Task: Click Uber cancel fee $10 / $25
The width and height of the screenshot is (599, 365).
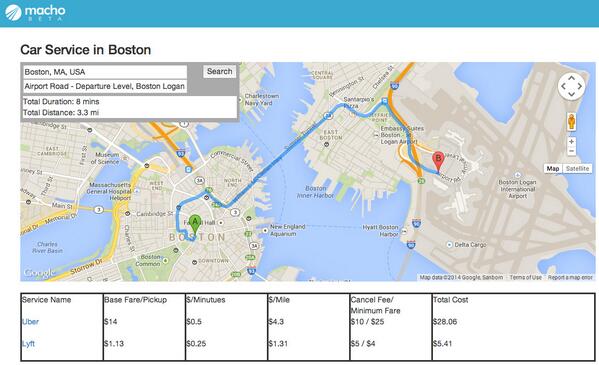Action: pyautogui.click(x=367, y=322)
